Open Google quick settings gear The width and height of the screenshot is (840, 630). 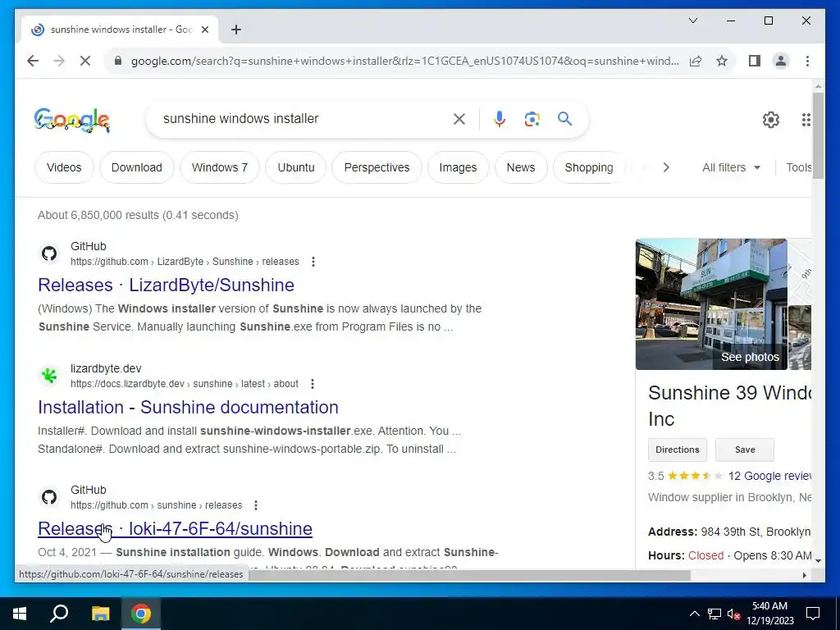771,120
